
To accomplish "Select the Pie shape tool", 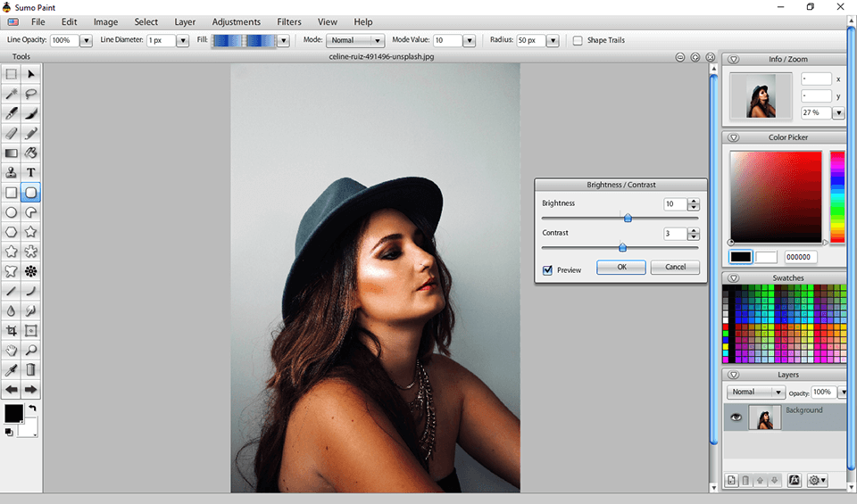I will [x=31, y=212].
